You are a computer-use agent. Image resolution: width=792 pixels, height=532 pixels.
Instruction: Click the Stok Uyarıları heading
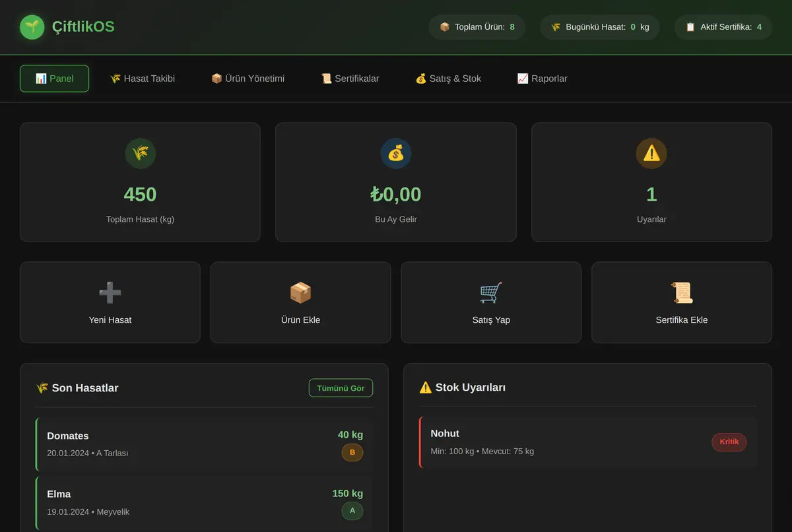pos(462,387)
